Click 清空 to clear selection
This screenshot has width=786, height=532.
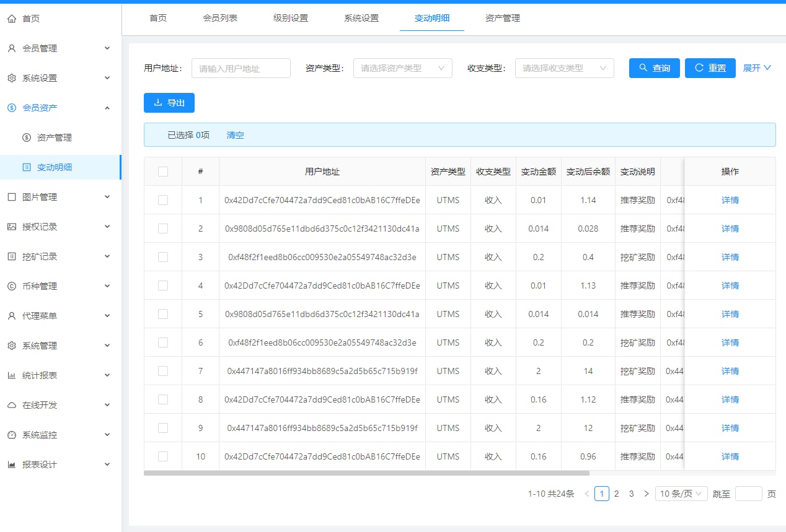click(235, 135)
